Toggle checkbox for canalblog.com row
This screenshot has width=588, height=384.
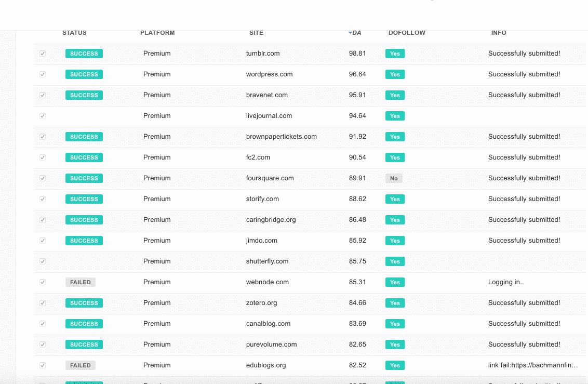tap(43, 324)
